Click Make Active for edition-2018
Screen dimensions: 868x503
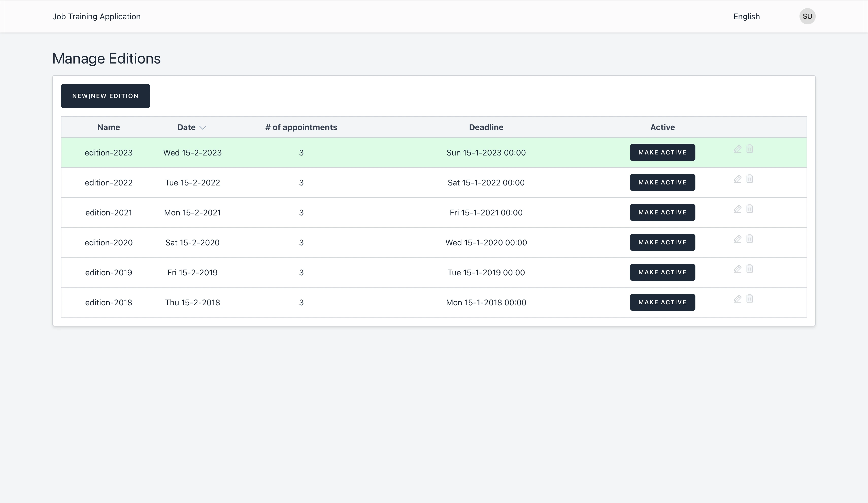tap(662, 302)
